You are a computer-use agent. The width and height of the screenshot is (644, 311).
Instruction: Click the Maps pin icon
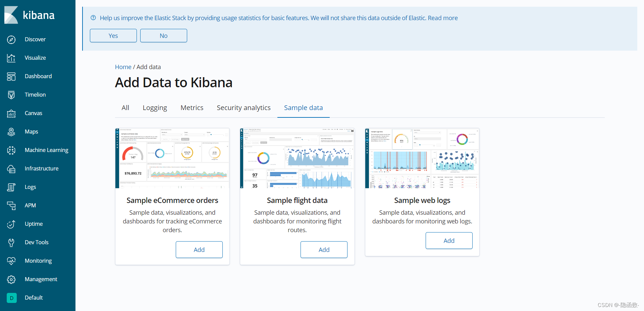click(x=11, y=132)
